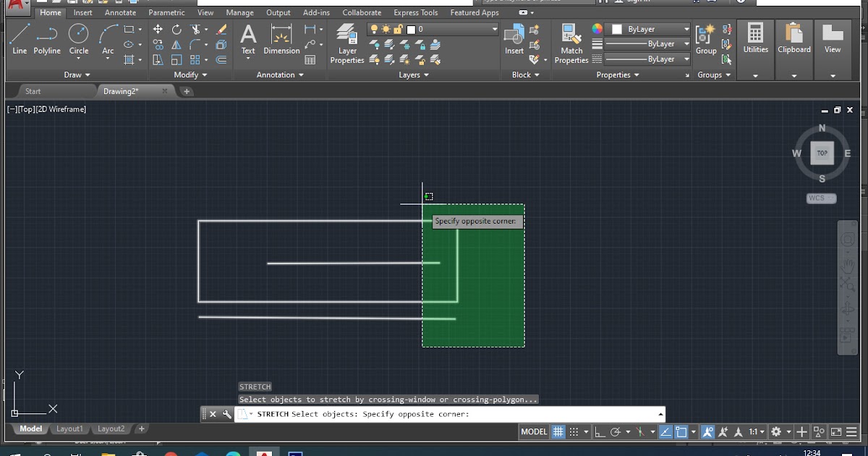Click the object color wheel swatch
This screenshot has width=868, height=456.
pos(597,29)
